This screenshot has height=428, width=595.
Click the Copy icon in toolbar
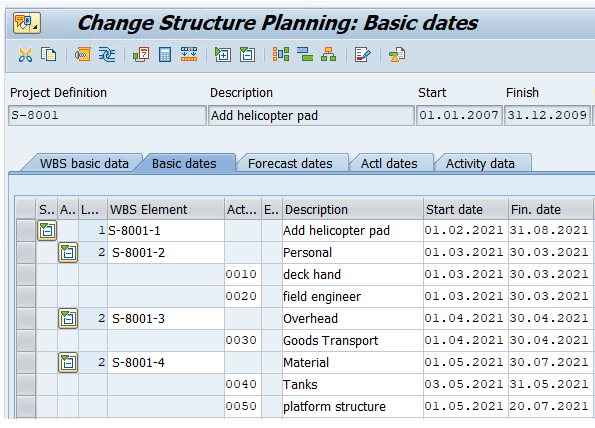tap(49, 55)
